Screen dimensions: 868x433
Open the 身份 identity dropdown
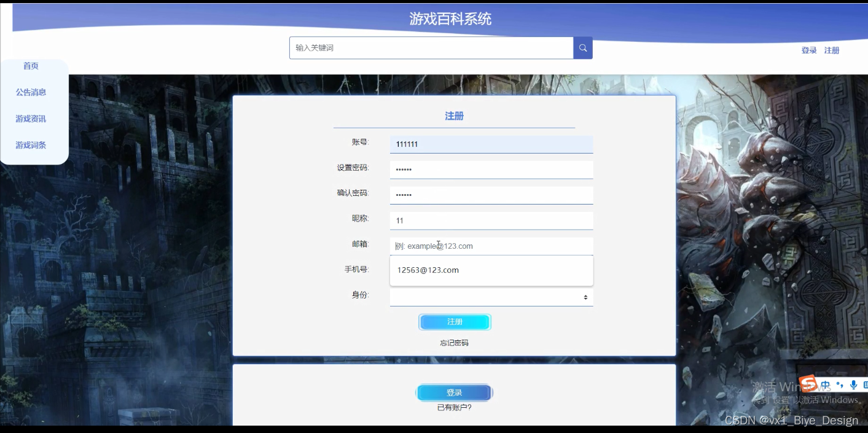point(491,297)
